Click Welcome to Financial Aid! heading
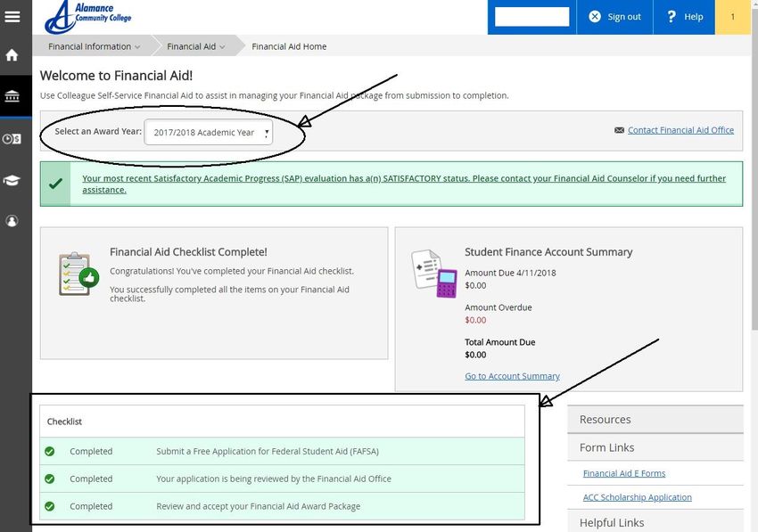The height and width of the screenshot is (532, 758). point(116,76)
